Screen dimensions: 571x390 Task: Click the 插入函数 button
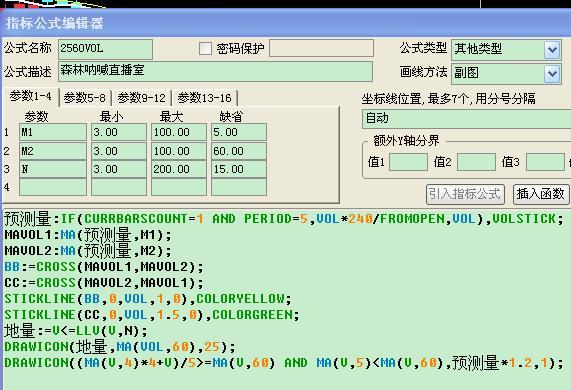pos(540,194)
